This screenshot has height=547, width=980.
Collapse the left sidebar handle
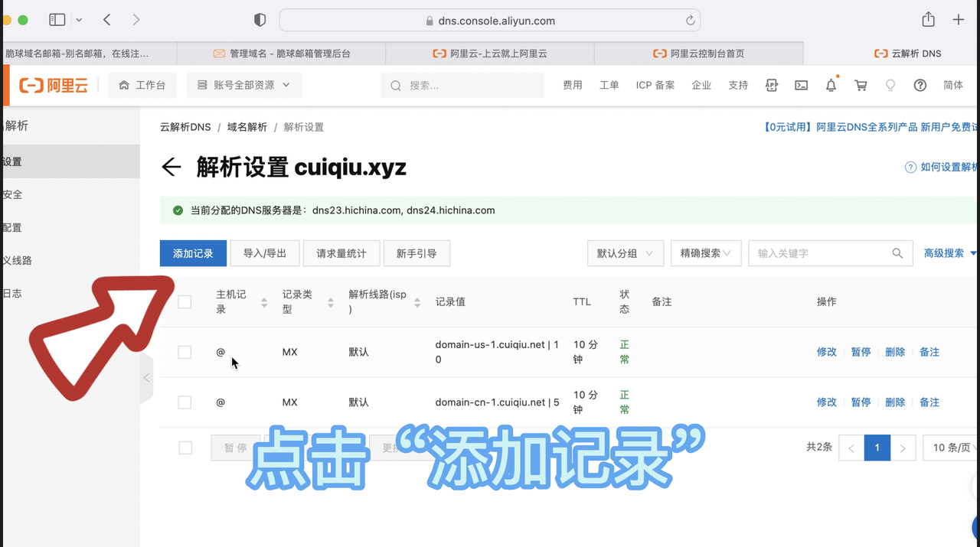[x=146, y=378]
